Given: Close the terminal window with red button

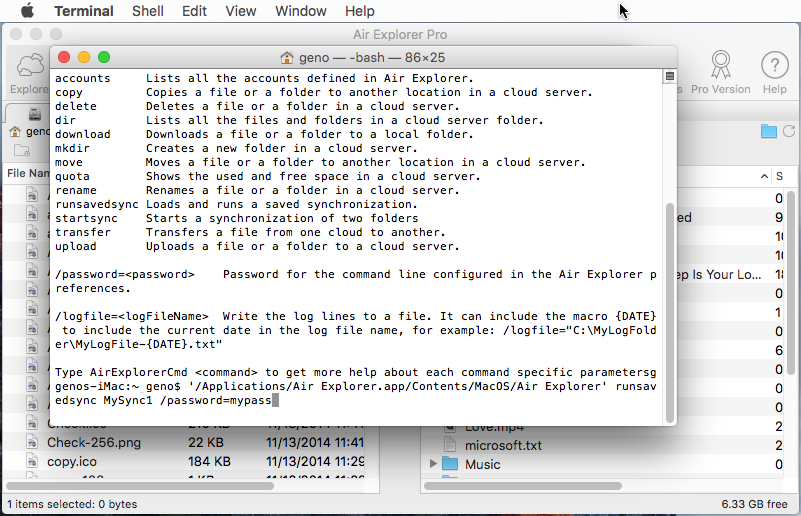Looking at the screenshot, I should [x=64, y=57].
